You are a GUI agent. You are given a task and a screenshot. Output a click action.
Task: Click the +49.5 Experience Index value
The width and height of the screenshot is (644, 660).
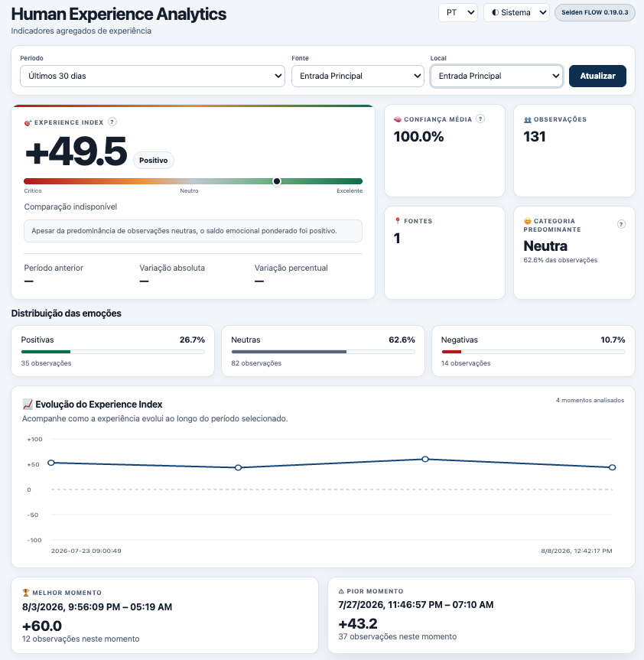coord(76,151)
